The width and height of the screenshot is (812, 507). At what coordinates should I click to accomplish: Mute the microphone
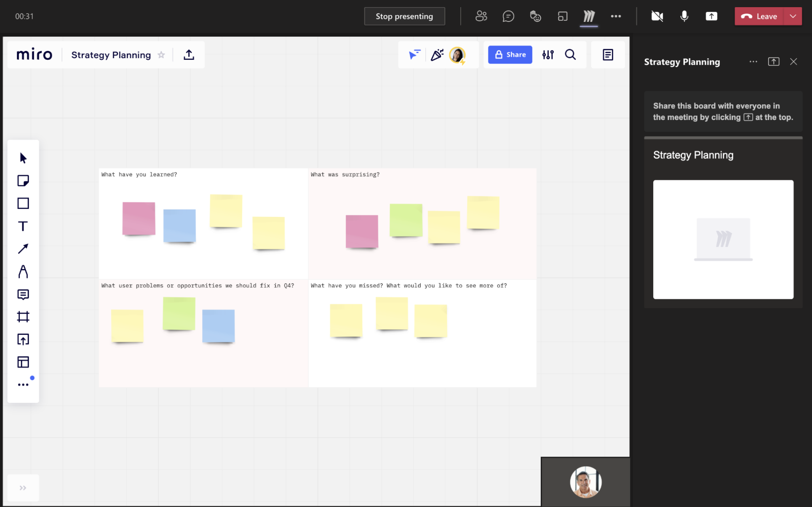684,16
